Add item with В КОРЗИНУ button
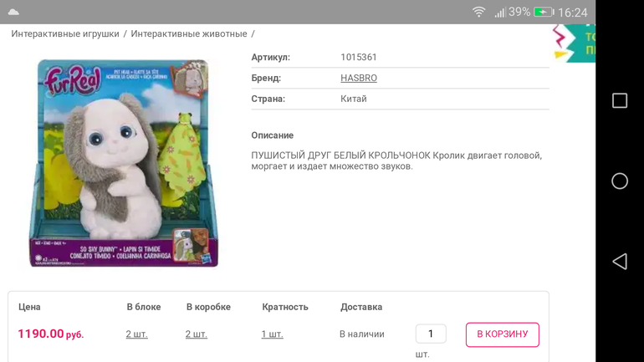 pyautogui.click(x=503, y=334)
